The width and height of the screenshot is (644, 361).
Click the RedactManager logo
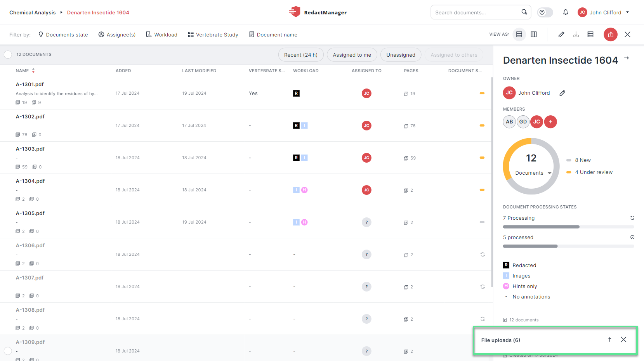(x=318, y=12)
